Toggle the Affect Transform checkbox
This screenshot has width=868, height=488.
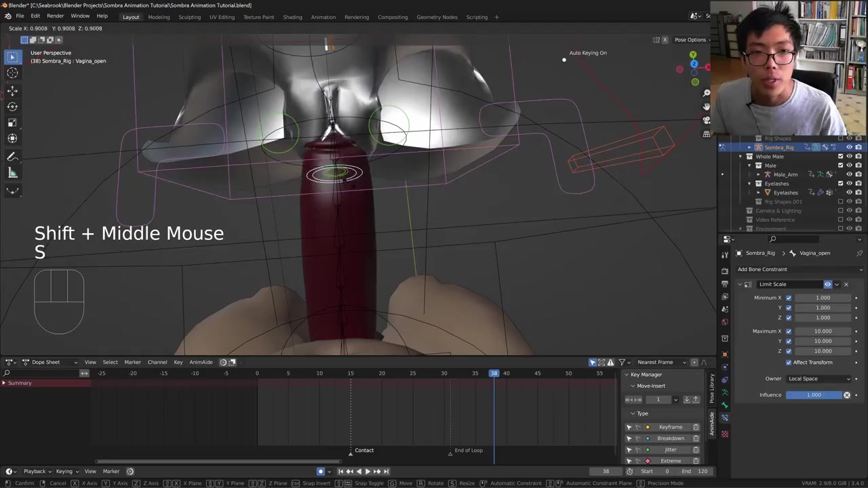(x=789, y=362)
